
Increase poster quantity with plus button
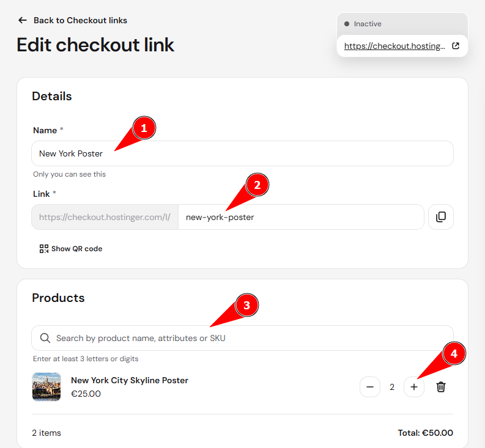tap(414, 387)
